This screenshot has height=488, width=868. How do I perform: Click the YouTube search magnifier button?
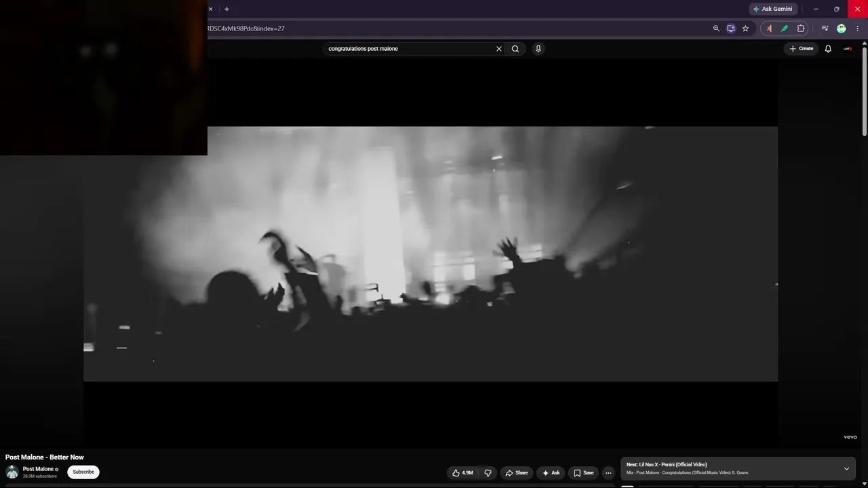[515, 49]
